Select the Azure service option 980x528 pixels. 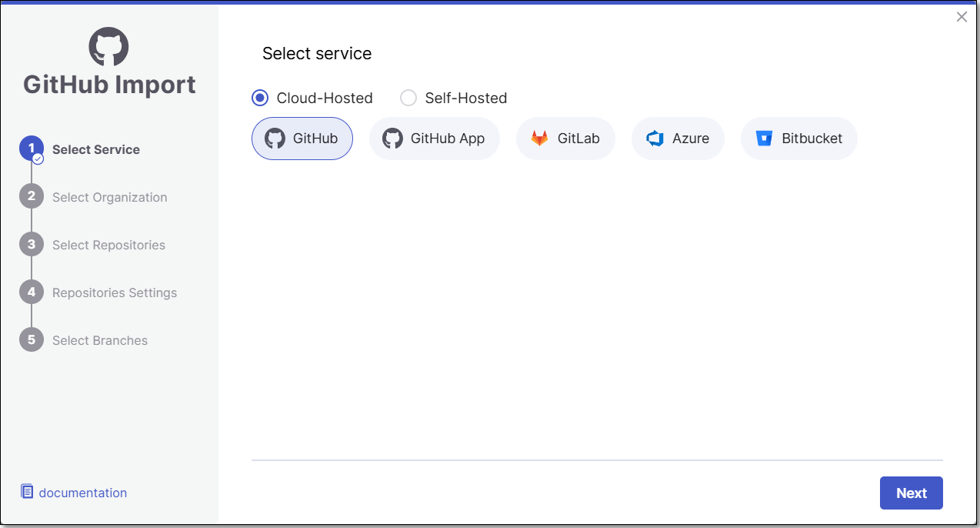point(678,139)
